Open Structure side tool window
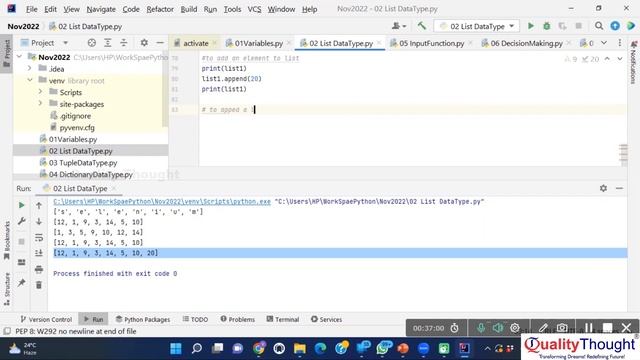Viewport: 640px width, 360px height. (x=6, y=289)
